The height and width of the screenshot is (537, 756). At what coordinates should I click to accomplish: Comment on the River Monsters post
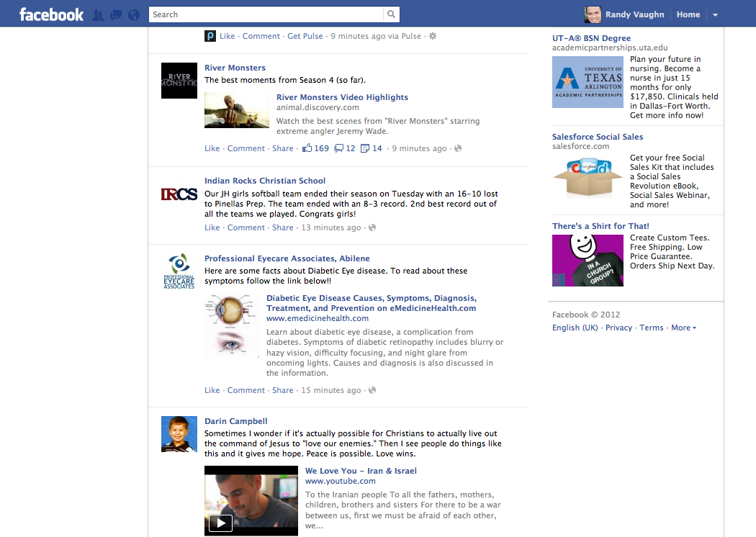246,148
